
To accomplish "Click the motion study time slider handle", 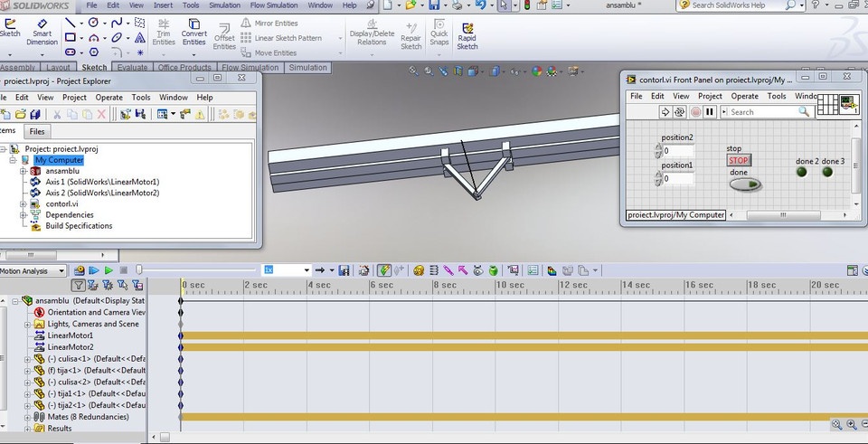I will (x=139, y=269).
